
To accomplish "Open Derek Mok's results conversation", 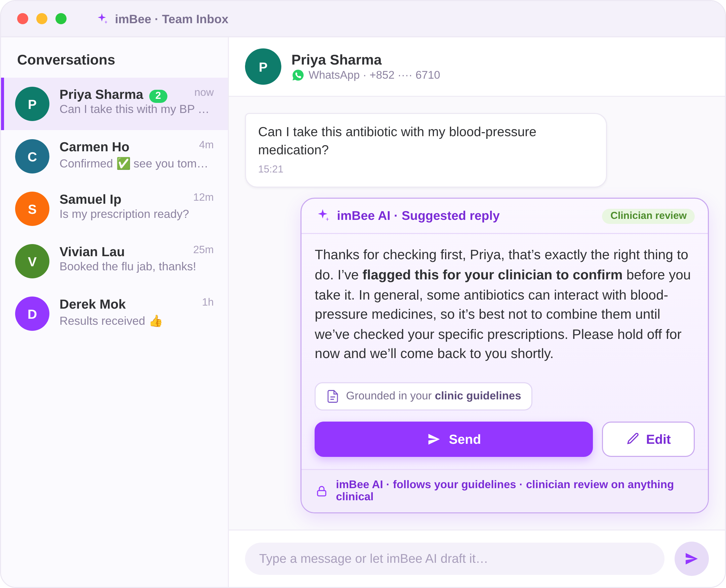I will coord(115,314).
